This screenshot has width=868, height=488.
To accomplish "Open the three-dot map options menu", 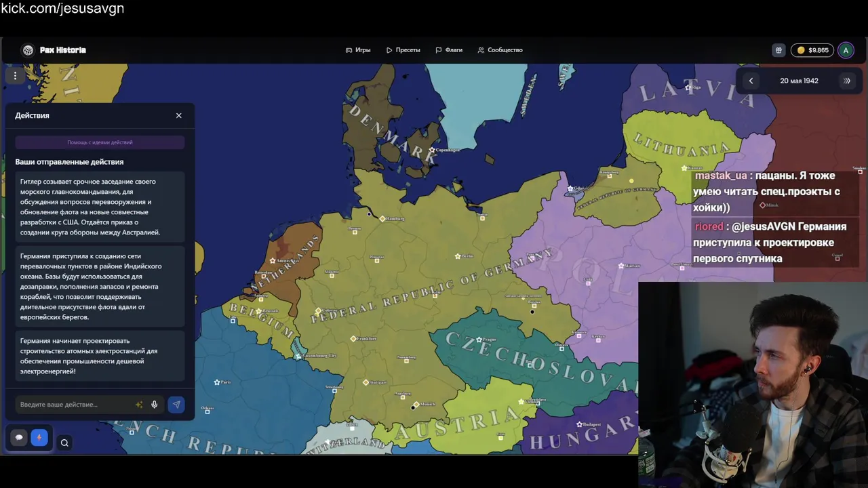I will (15, 76).
